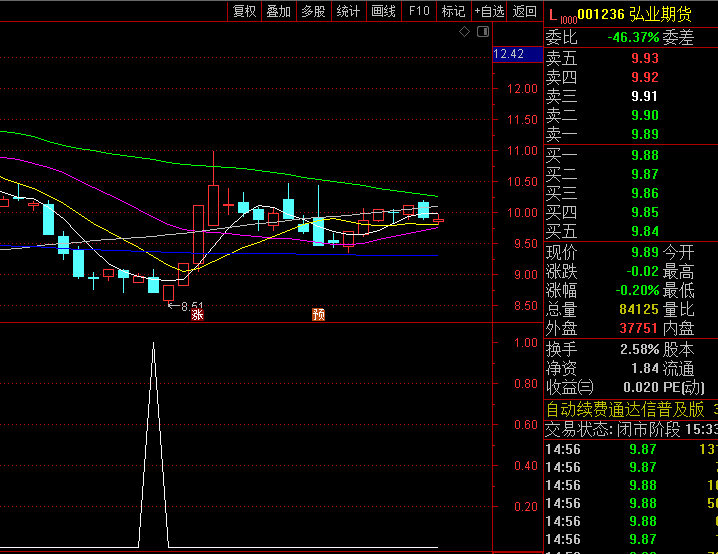Click the diamond icon above the chart
The image size is (718, 554).
464,33
